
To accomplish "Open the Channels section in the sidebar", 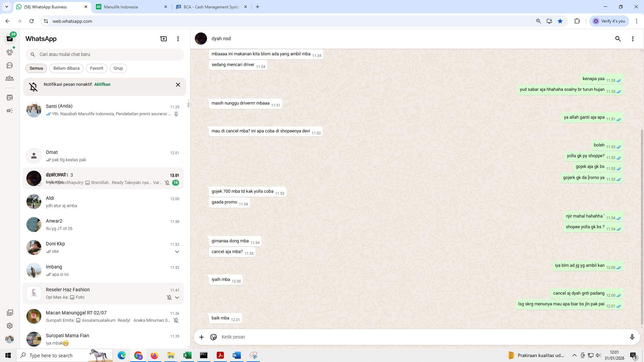I will point(10,65).
